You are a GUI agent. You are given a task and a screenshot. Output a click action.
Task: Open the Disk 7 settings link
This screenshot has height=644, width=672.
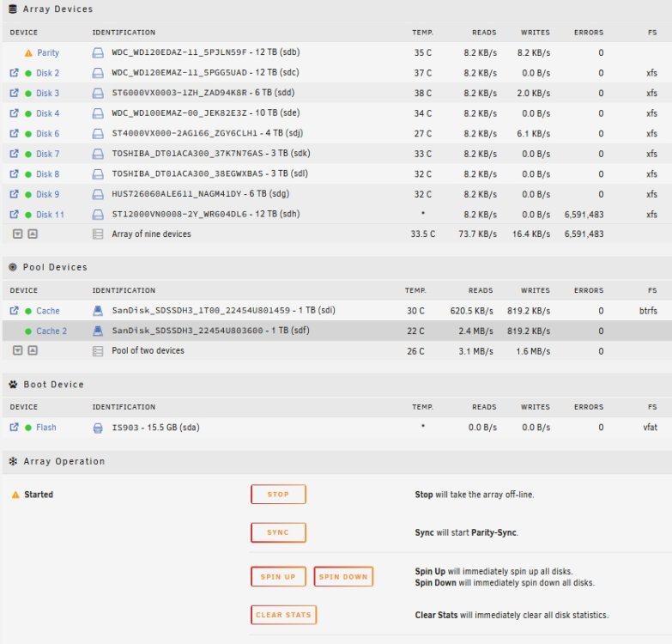pyautogui.click(x=47, y=154)
